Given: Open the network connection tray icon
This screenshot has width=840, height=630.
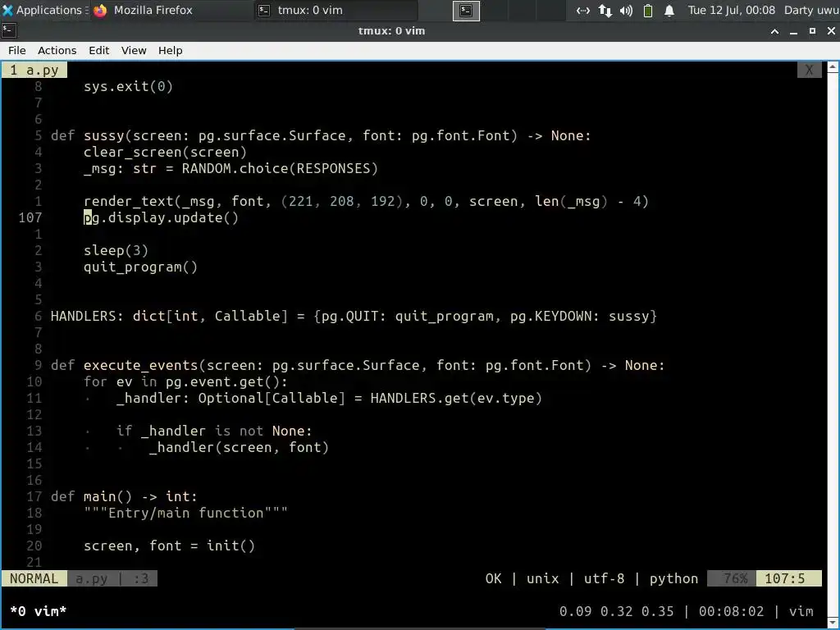Looking at the screenshot, I should coord(583,10).
